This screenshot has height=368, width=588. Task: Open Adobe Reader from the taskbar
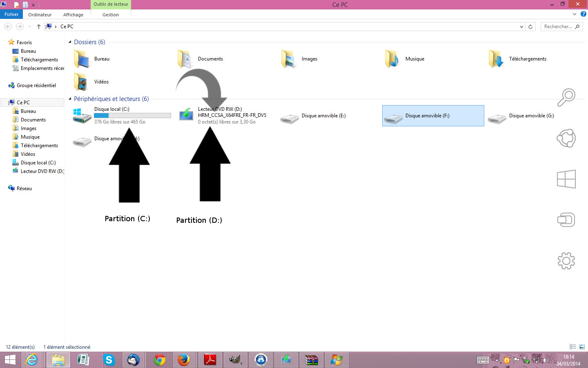coord(210,360)
